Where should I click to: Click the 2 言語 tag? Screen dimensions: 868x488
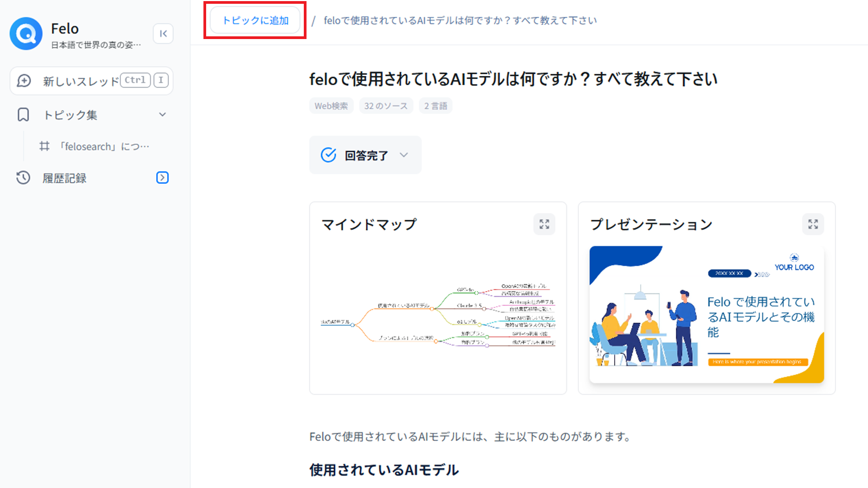pyautogui.click(x=436, y=106)
